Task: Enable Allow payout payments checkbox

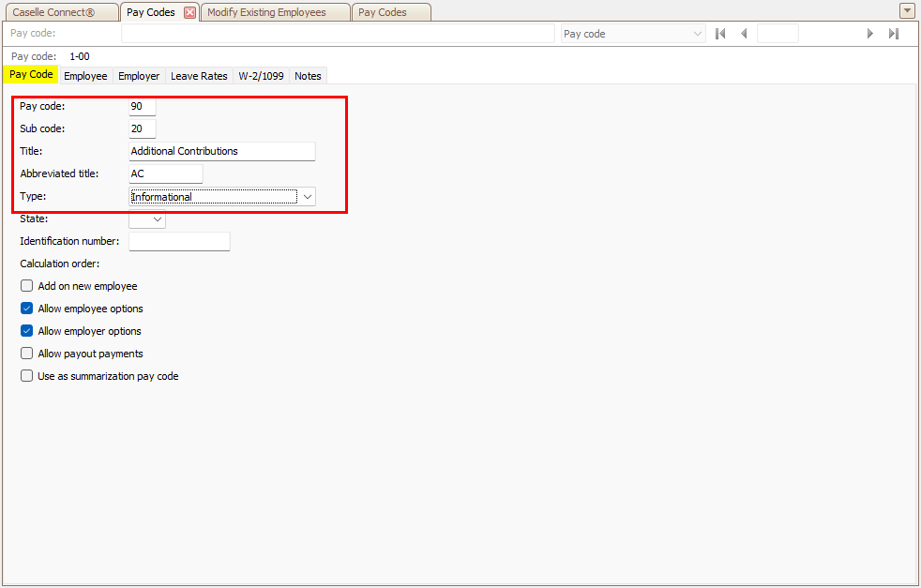Action: coord(27,354)
